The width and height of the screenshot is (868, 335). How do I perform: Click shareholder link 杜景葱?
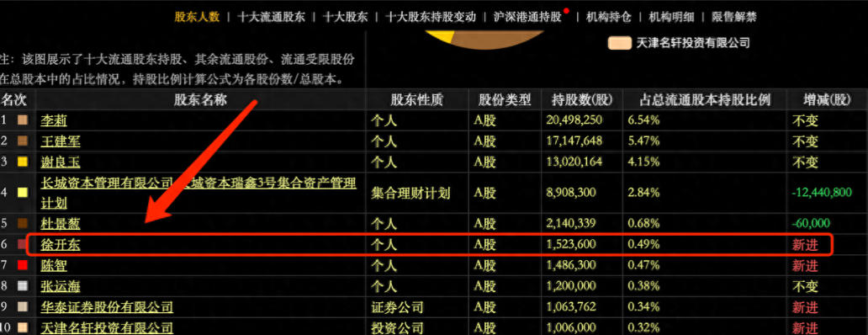61,224
